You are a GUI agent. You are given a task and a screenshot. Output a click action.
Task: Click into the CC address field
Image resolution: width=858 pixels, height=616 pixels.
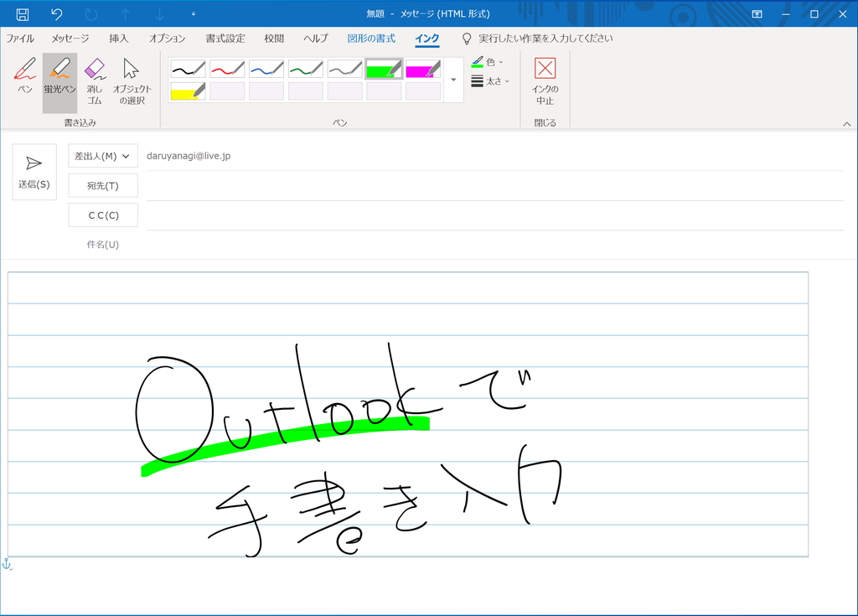coord(495,215)
